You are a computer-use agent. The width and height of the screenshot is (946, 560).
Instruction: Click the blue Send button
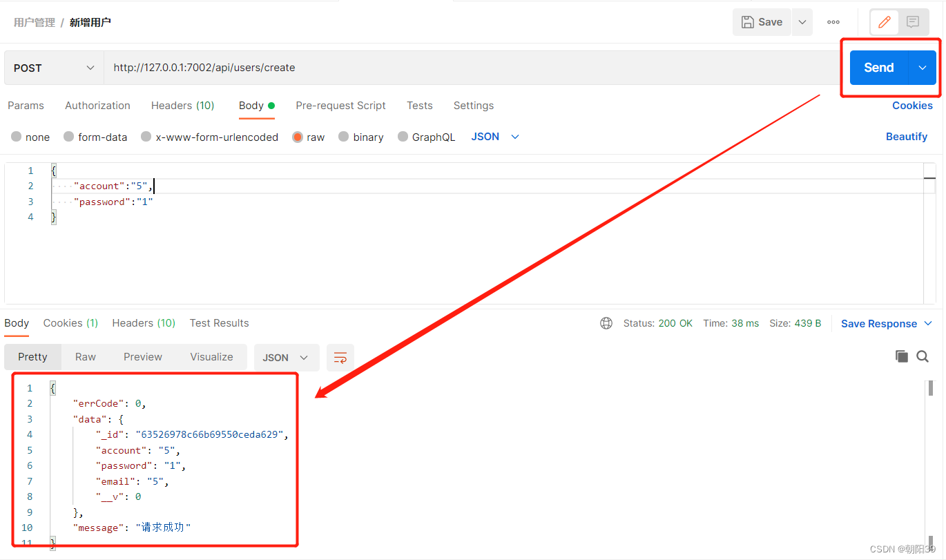click(x=879, y=68)
